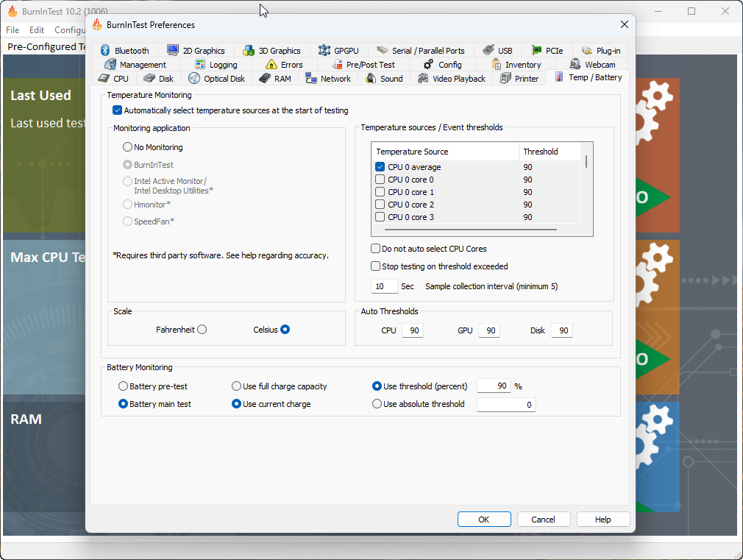This screenshot has height=560, width=743.
Task: Click the Inventory clipboard icon
Action: 497,64
